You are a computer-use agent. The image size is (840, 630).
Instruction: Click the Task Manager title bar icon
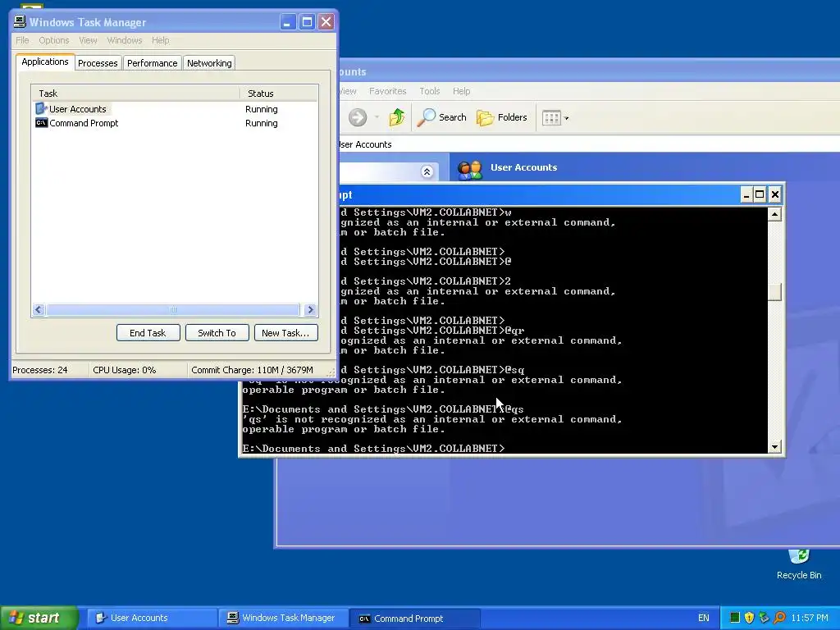click(x=20, y=21)
